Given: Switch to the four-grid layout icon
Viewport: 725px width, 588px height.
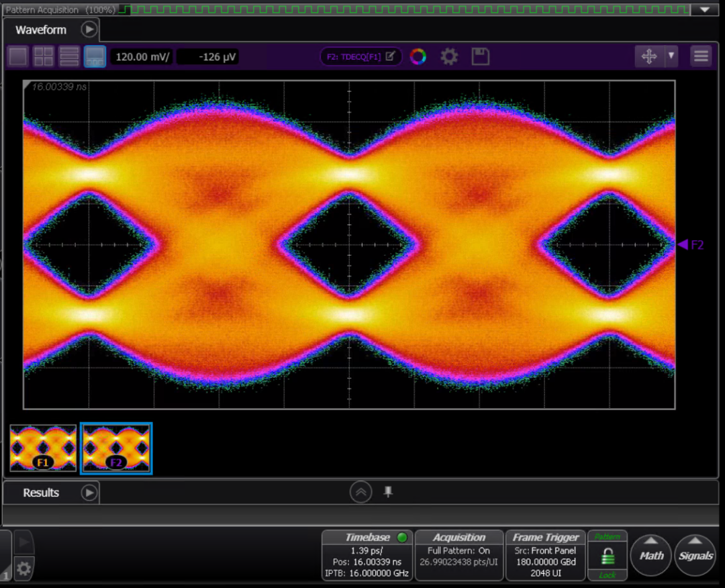Looking at the screenshot, I should (x=44, y=57).
